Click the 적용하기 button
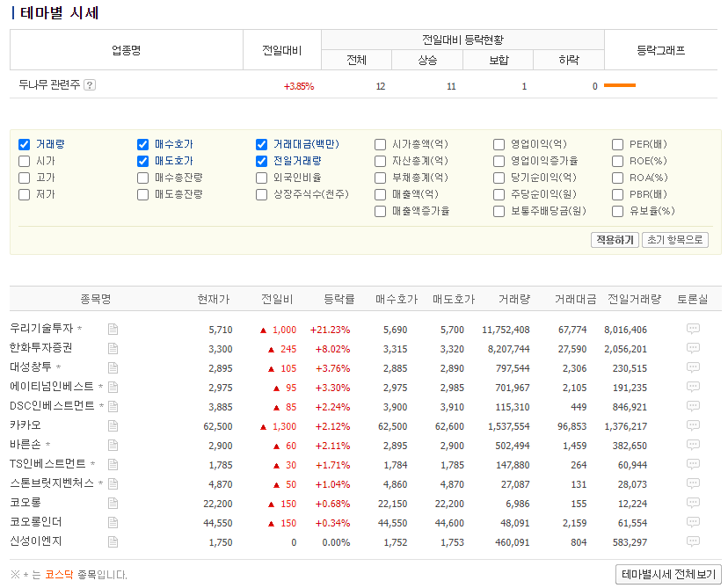 coord(615,240)
